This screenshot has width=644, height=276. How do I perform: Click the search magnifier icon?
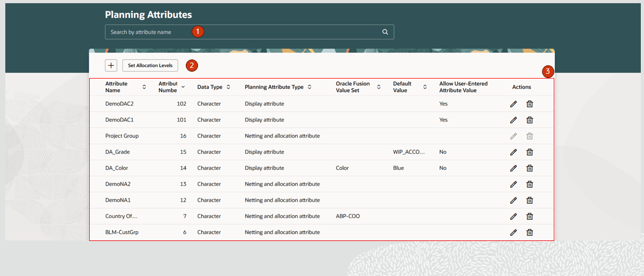(385, 32)
